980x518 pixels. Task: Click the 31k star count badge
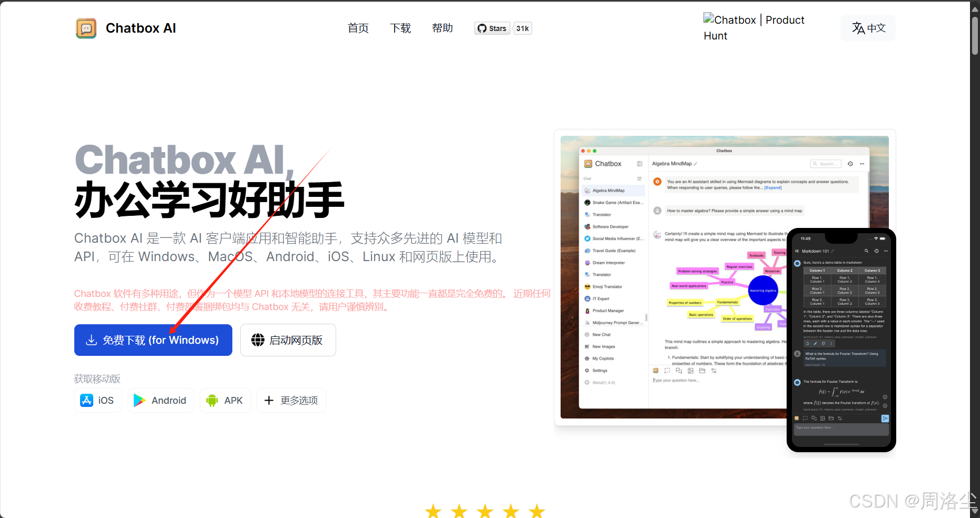click(523, 28)
